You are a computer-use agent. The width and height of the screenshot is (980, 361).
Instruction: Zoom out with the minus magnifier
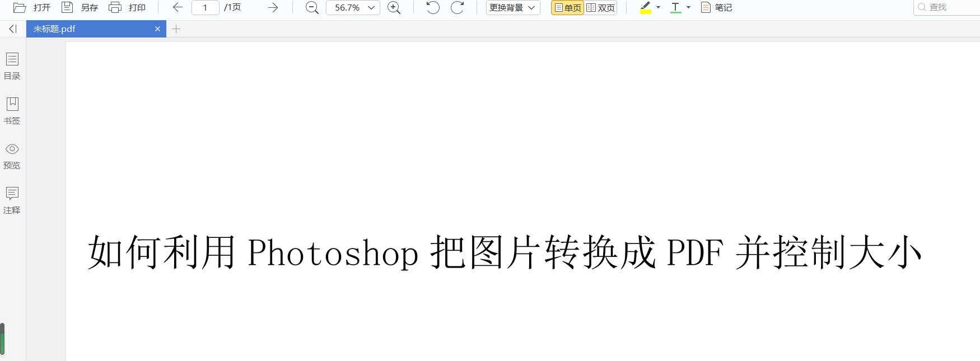(x=312, y=7)
